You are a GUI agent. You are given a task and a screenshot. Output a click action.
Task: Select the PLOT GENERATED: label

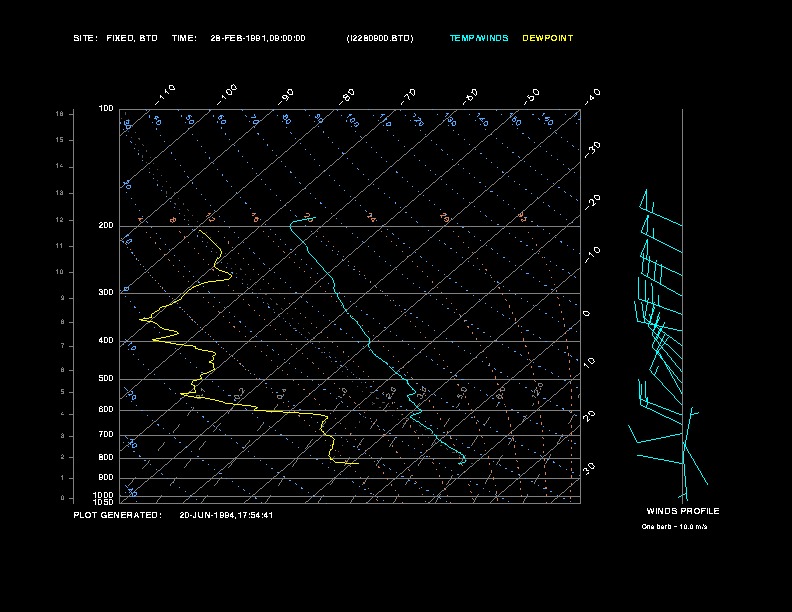[118, 515]
